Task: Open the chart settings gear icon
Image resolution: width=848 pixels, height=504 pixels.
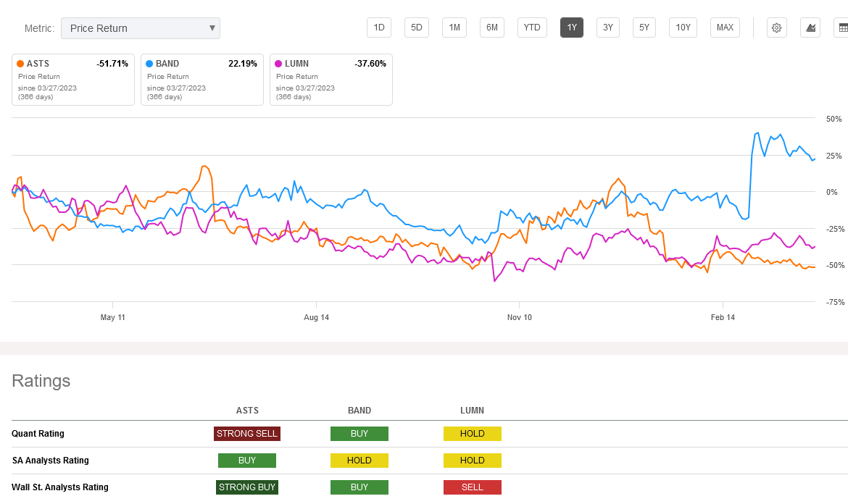Action: click(x=777, y=28)
